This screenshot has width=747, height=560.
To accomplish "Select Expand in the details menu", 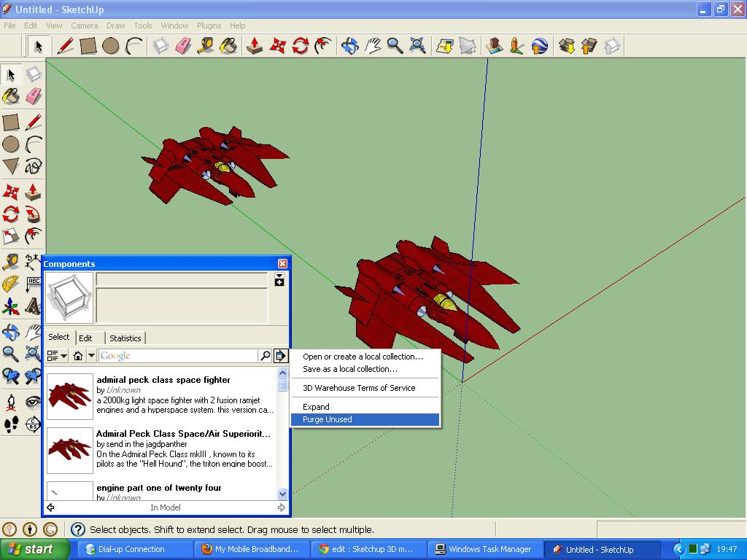I will [x=365, y=407].
